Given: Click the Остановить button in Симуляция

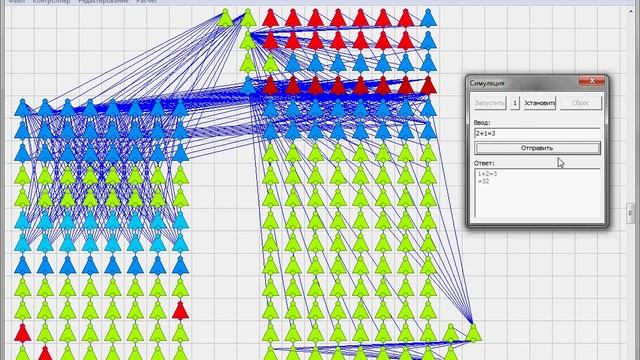Looking at the screenshot, I should (540, 103).
